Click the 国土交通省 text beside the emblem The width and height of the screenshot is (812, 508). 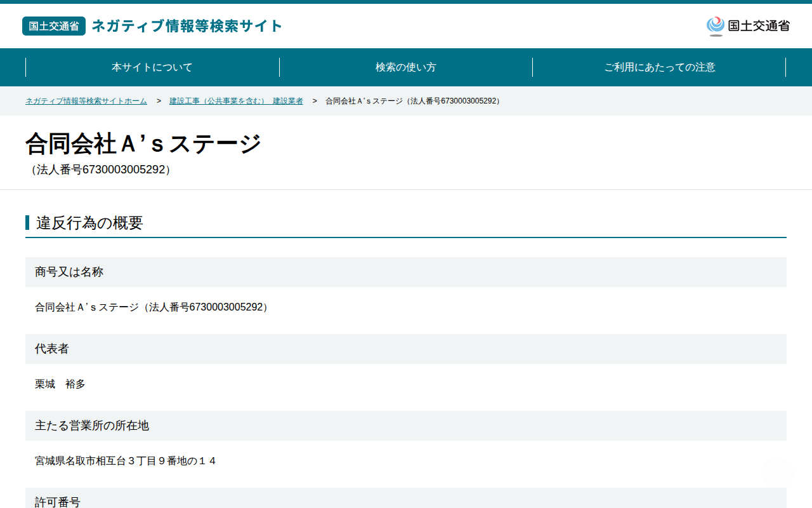point(759,26)
